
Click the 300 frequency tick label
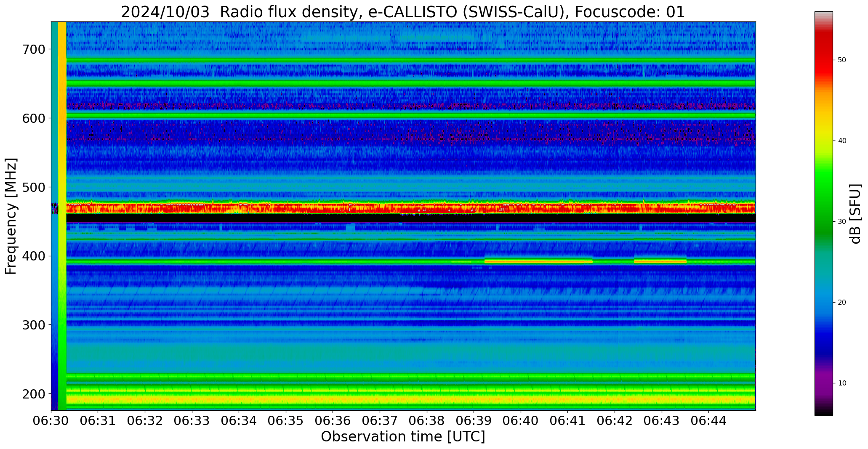click(x=33, y=325)
